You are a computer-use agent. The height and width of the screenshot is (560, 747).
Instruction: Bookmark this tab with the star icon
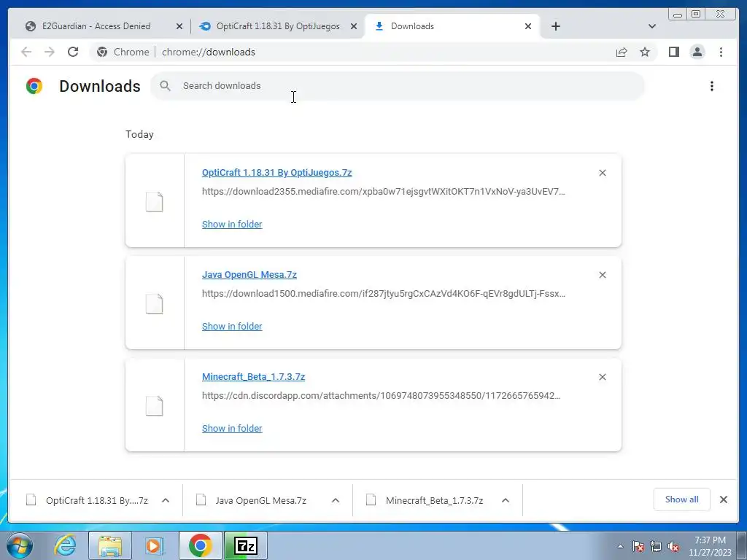[x=645, y=52]
